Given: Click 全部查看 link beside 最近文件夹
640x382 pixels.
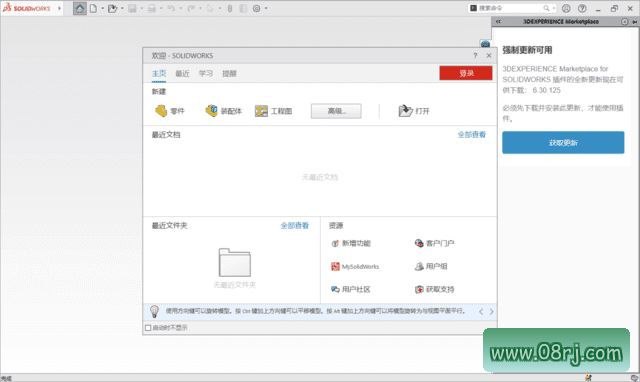Looking at the screenshot, I should click(295, 225).
